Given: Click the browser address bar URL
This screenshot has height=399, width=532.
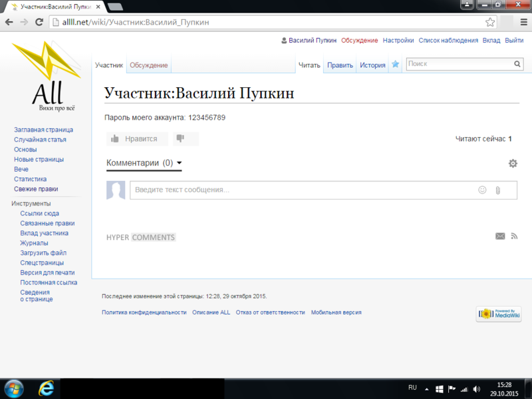Looking at the screenshot, I should tap(136, 23).
